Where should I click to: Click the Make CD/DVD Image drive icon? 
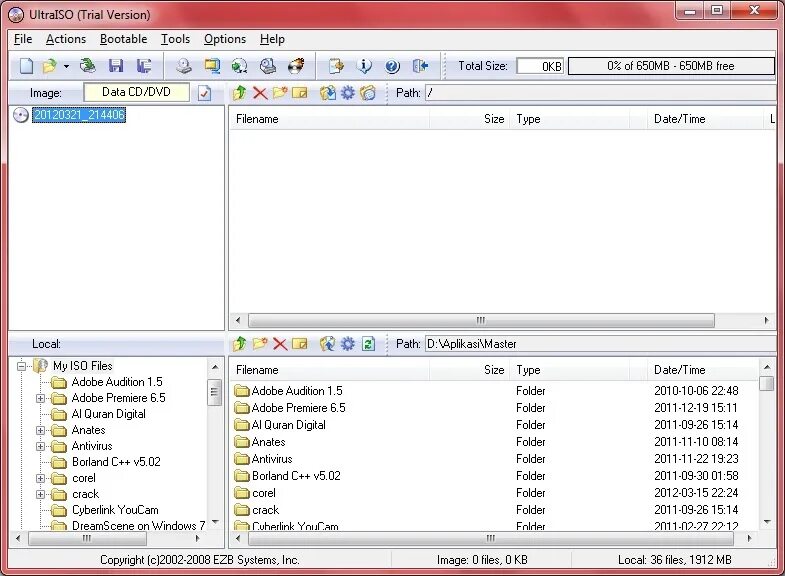[x=184, y=66]
